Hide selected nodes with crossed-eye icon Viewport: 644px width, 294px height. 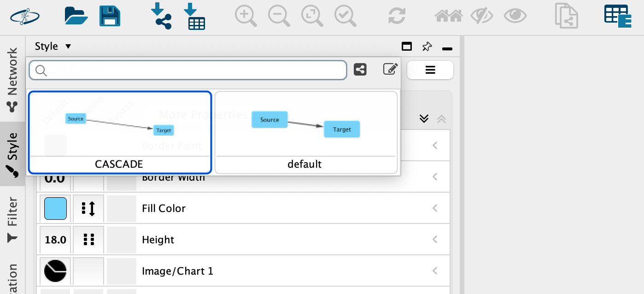click(482, 16)
